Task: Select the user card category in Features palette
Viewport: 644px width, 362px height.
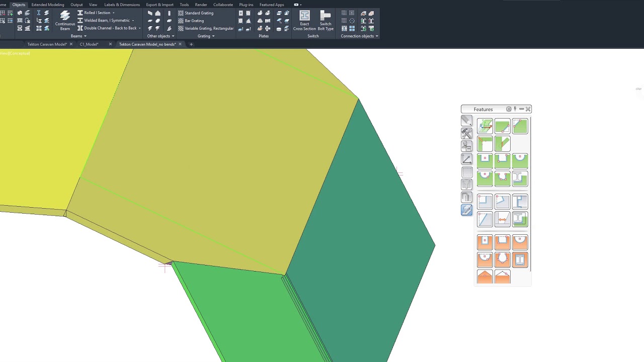Action: (x=466, y=146)
